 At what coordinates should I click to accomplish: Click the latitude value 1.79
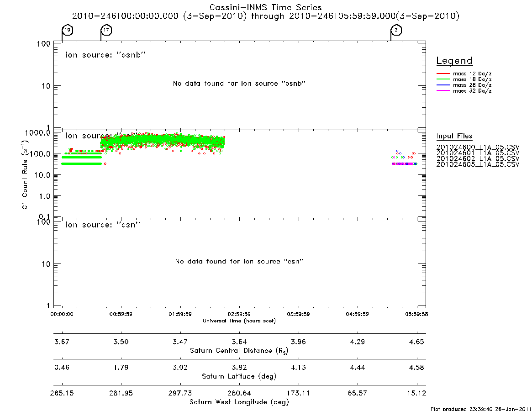pyautogui.click(x=121, y=368)
